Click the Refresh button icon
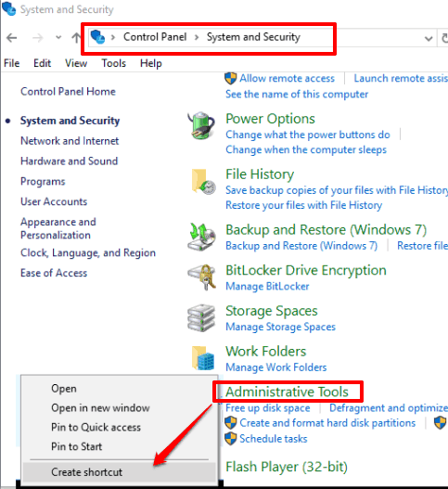 (x=444, y=38)
